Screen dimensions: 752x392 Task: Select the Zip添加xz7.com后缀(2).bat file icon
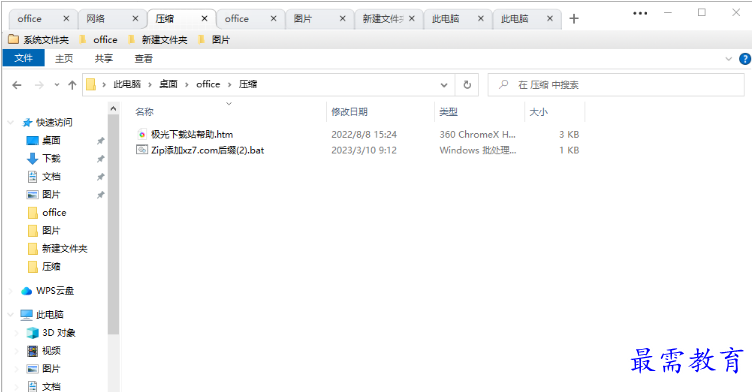coord(141,150)
